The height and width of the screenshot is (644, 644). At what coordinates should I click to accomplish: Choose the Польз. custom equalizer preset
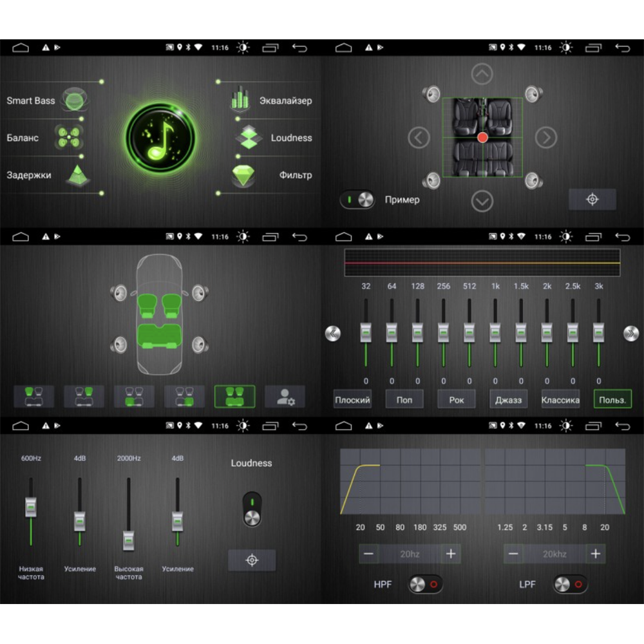pos(612,400)
